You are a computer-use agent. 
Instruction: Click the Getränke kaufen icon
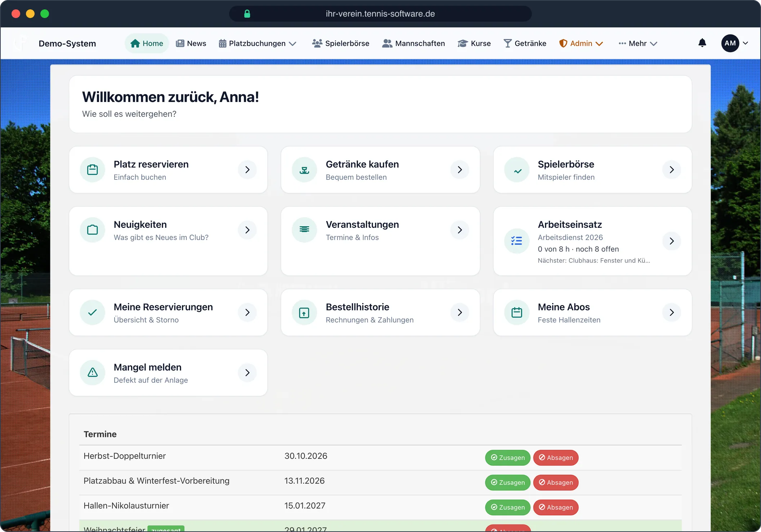click(304, 170)
